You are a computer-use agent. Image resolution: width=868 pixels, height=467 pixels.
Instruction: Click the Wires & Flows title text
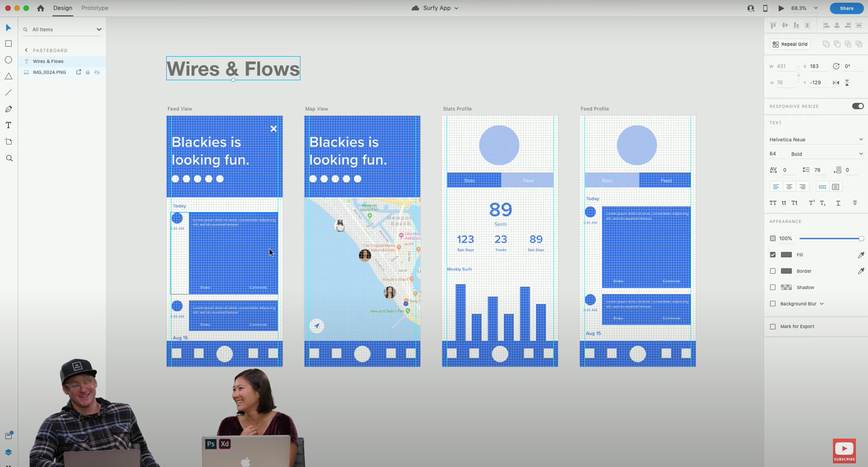pos(233,69)
